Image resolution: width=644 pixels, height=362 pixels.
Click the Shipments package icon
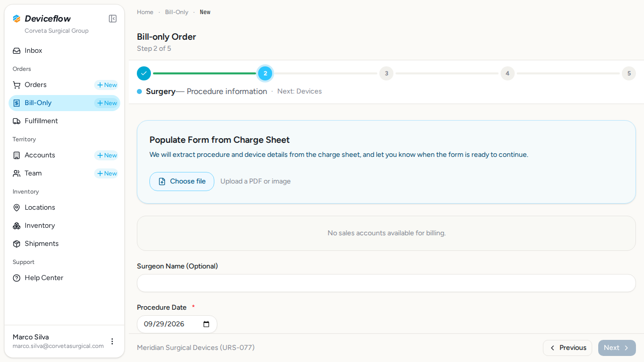(17, 244)
